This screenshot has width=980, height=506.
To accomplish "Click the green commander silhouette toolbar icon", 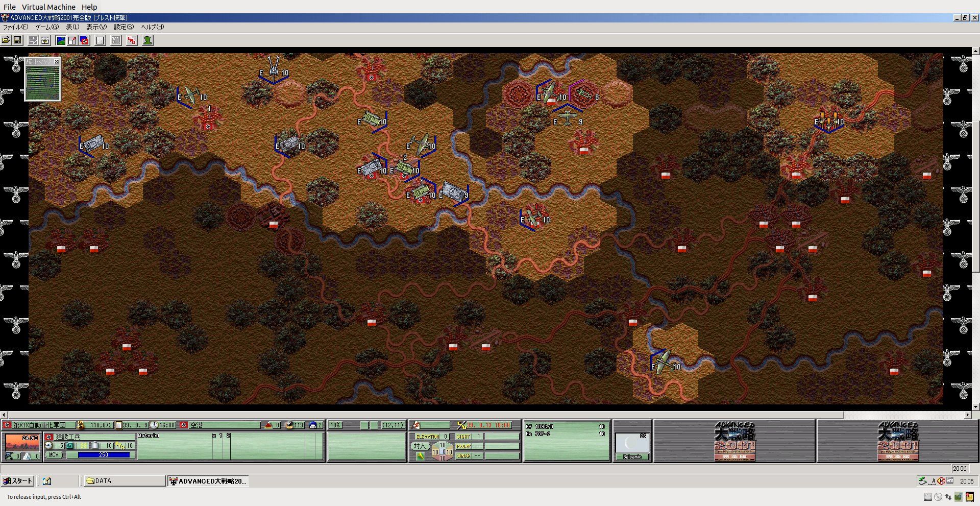I will tap(148, 40).
